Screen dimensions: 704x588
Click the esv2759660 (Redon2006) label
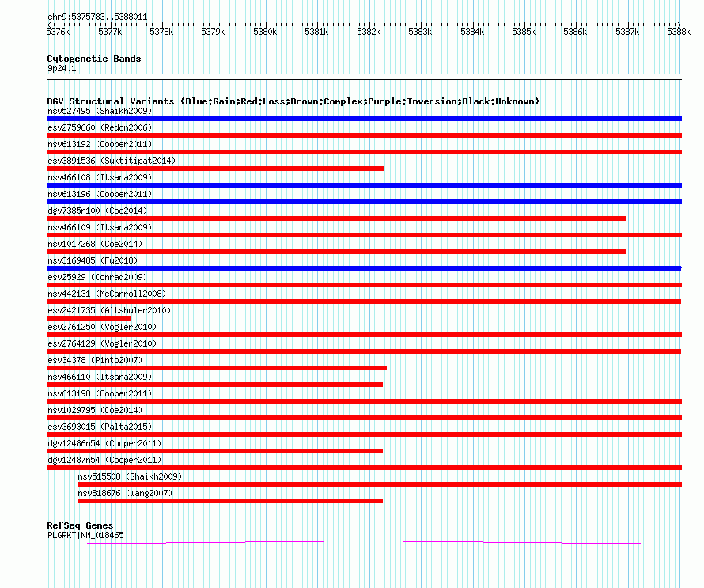100,127
